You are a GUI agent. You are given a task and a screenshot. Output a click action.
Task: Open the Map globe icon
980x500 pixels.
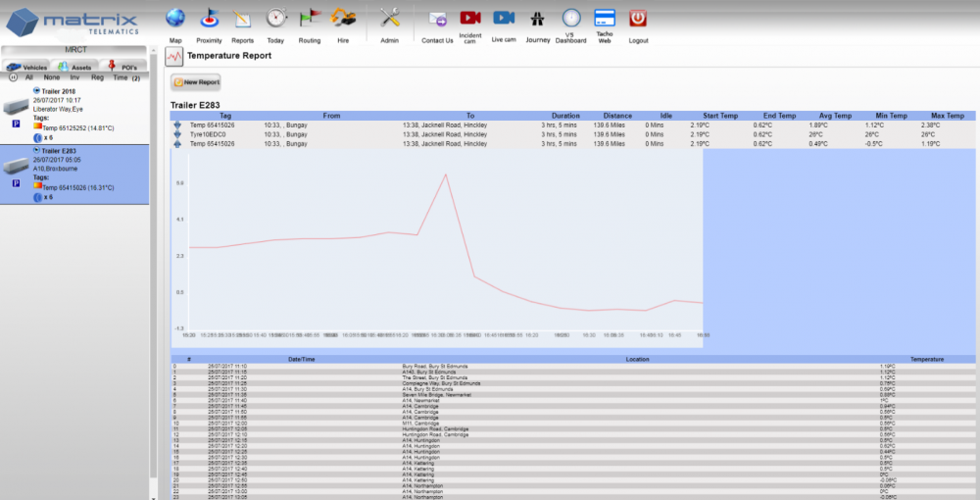click(x=175, y=18)
